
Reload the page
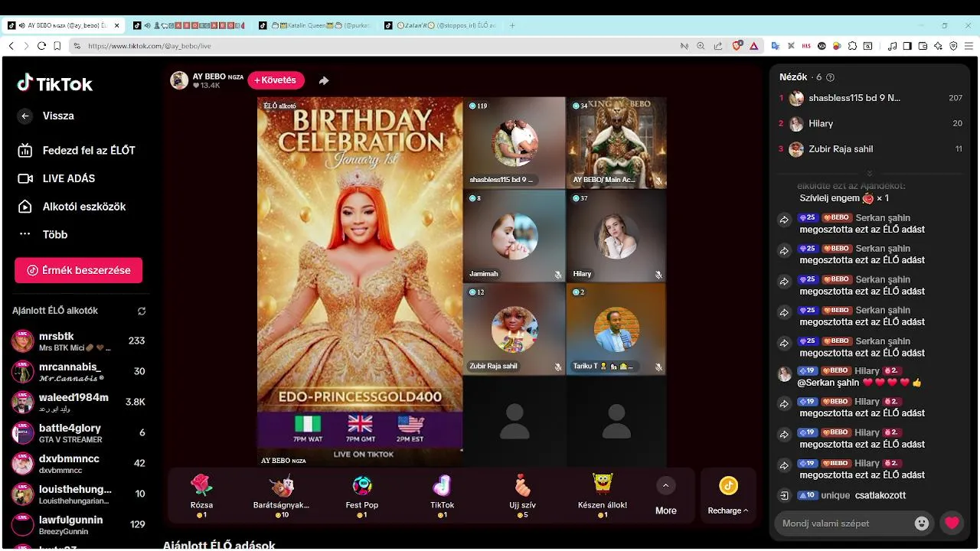pos(41,46)
